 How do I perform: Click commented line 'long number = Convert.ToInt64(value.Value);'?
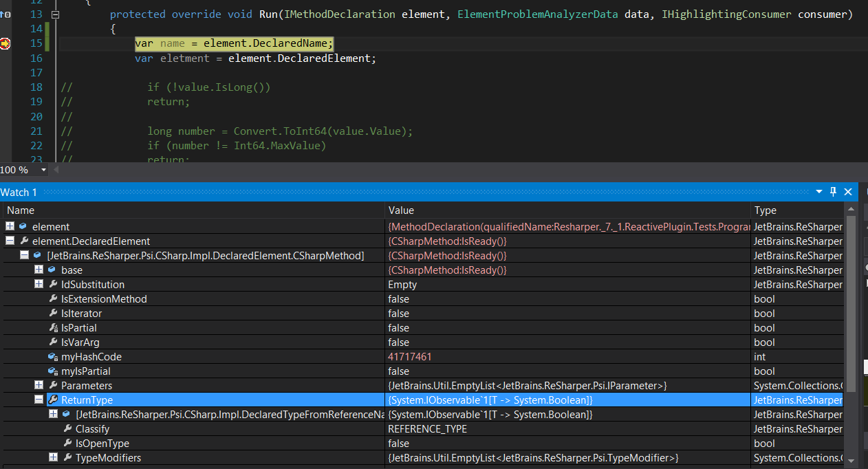280,131
